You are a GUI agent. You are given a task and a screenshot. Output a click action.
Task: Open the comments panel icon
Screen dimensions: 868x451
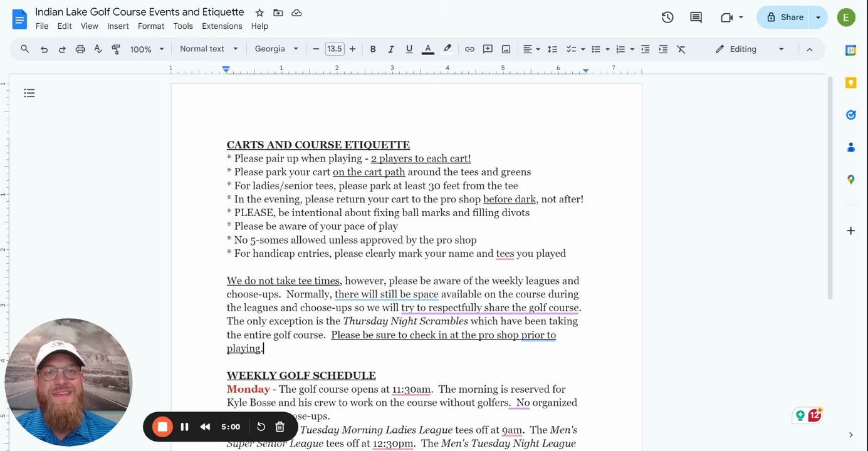coord(696,18)
